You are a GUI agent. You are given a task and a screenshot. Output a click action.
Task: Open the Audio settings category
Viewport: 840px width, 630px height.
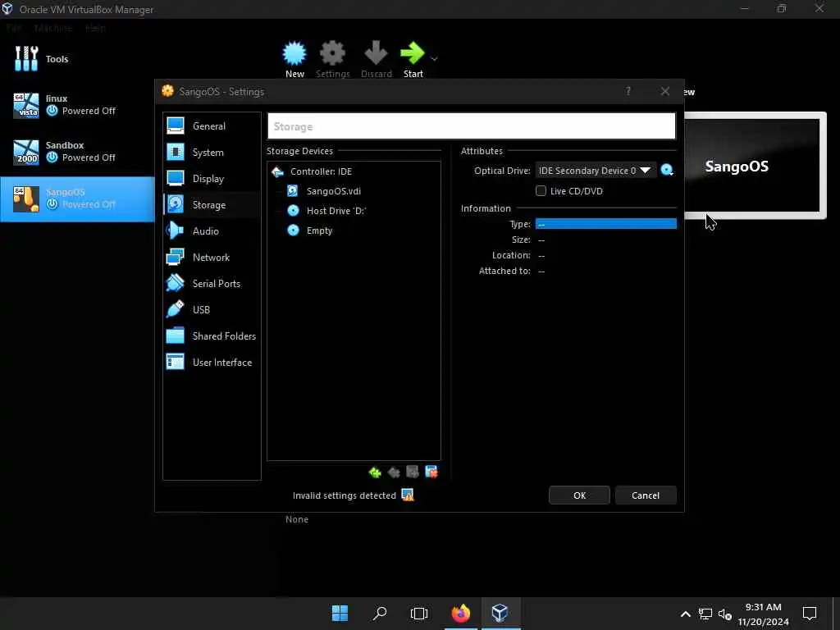[x=212, y=231]
